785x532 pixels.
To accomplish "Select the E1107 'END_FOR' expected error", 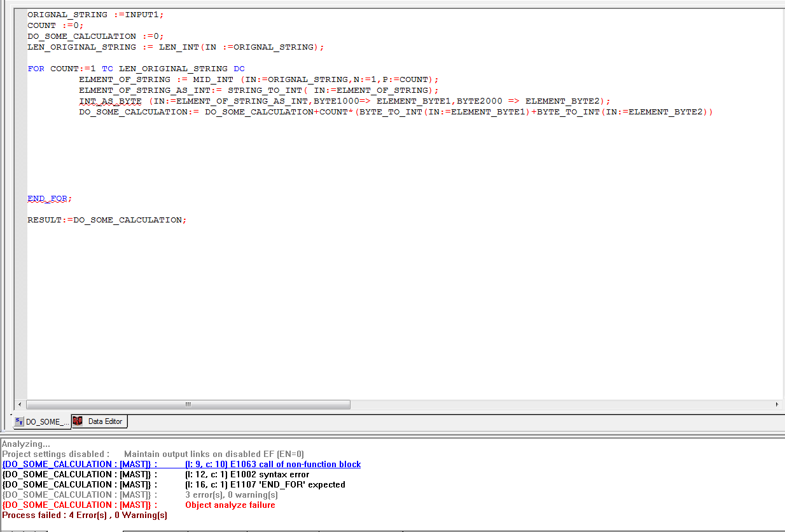I will 265,485.
